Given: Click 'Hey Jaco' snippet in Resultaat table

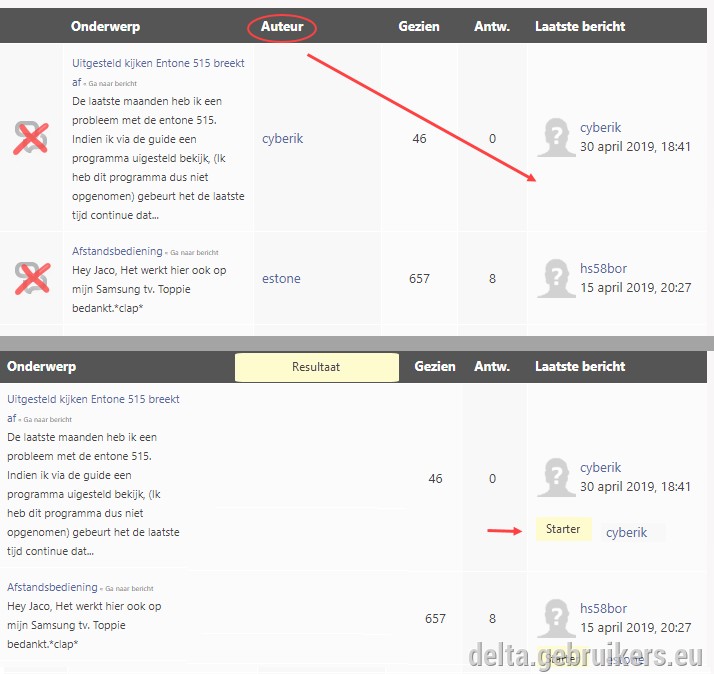Looking at the screenshot, I should [x=84, y=625].
